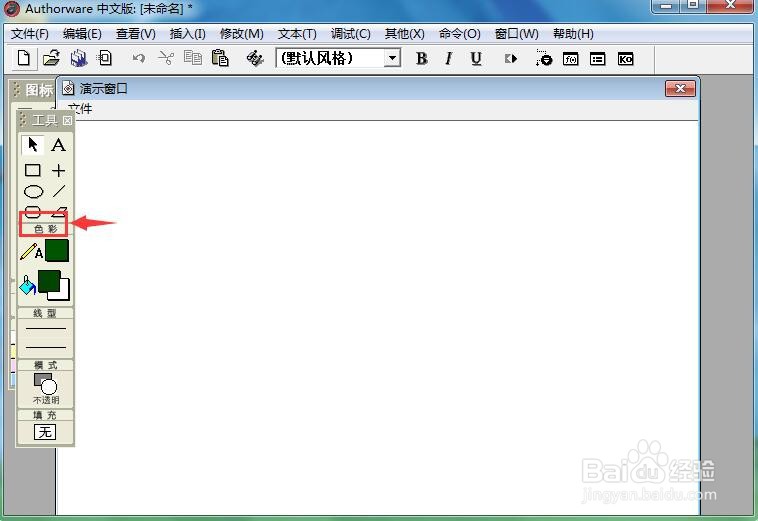The image size is (758, 521).
Task: Open the fill pattern 无 box
Action: (x=45, y=432)
